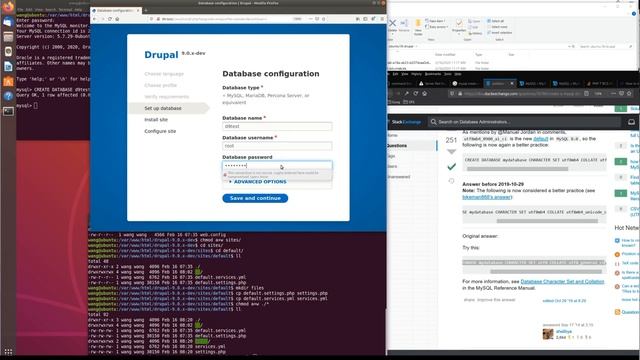This screenshot has height=360, width=640.
Task: Open the Bookmarks menu in the dark Firefox window
Action: pos(433,74)
